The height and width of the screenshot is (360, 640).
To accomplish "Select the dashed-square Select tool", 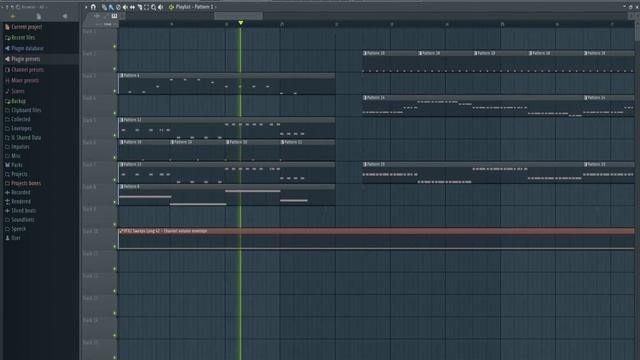I will (x=147, y=7).
